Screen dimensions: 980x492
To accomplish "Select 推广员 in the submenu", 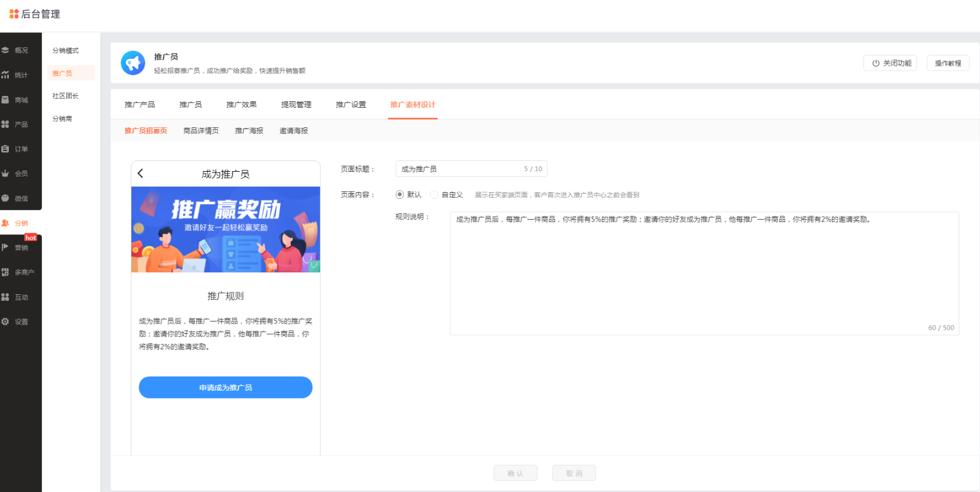I will tap(71, 73).
